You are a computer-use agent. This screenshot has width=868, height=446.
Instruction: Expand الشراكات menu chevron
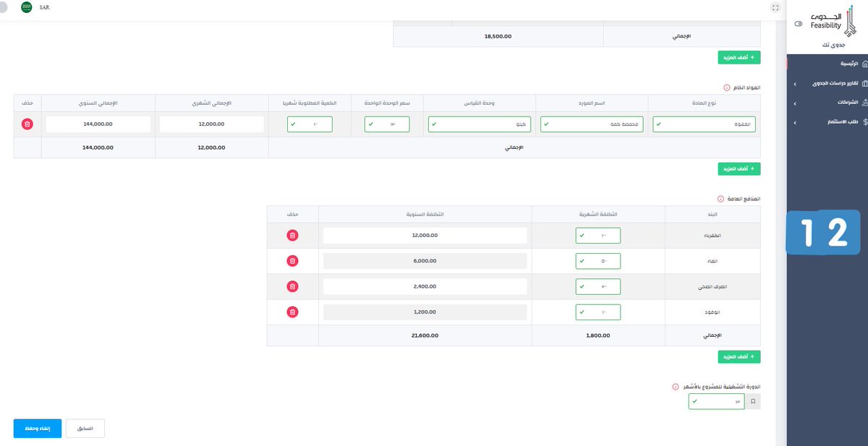pos(795,103)
